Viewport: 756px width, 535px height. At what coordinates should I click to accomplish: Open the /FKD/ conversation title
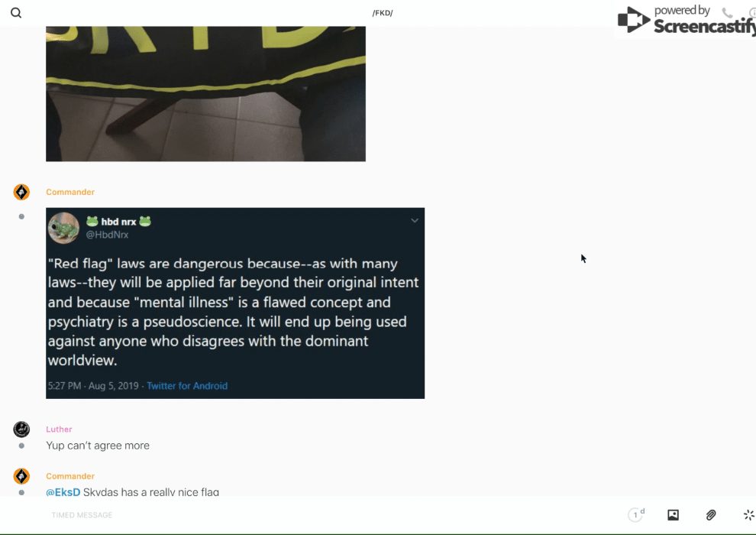pos(383,13)
